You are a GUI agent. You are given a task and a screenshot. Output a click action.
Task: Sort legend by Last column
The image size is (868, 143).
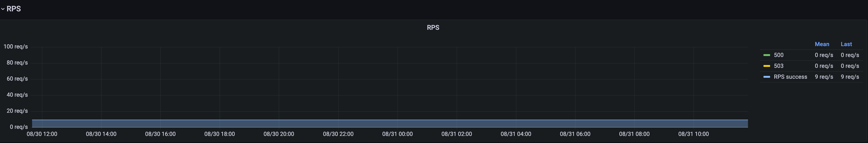tap(846, 44)
